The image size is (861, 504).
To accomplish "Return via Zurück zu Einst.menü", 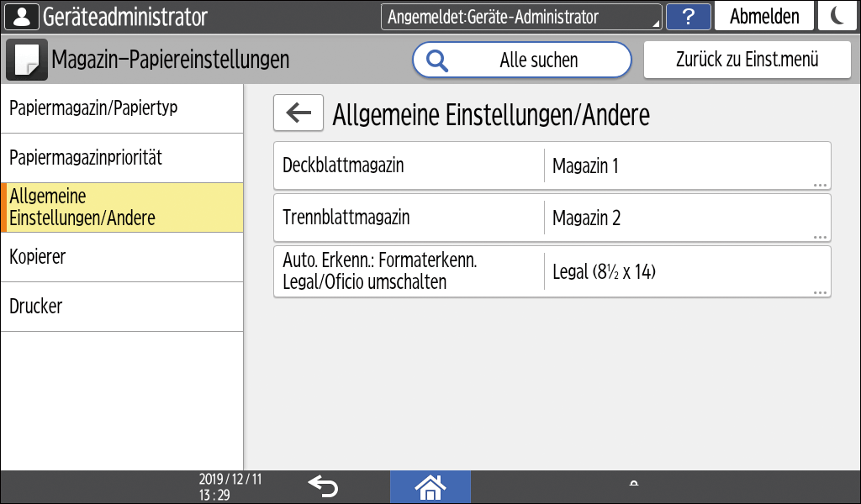I will pyautogui.click(x=746, y=60).
